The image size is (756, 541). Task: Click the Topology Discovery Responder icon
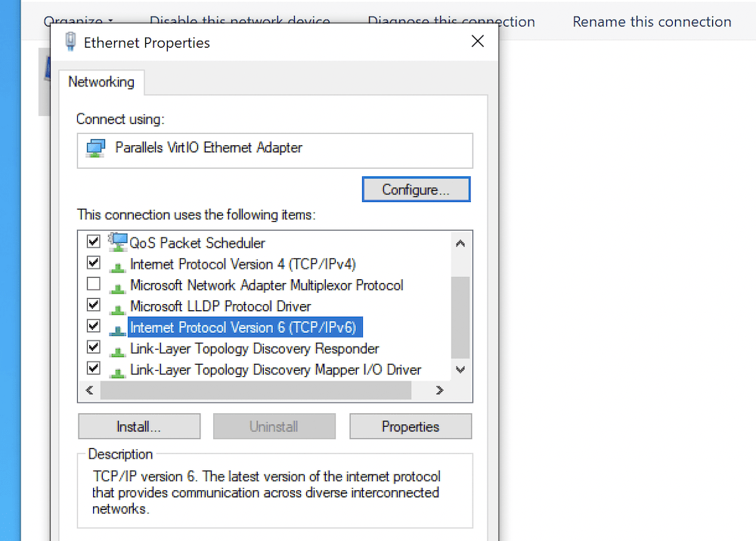tap(118, 350)
